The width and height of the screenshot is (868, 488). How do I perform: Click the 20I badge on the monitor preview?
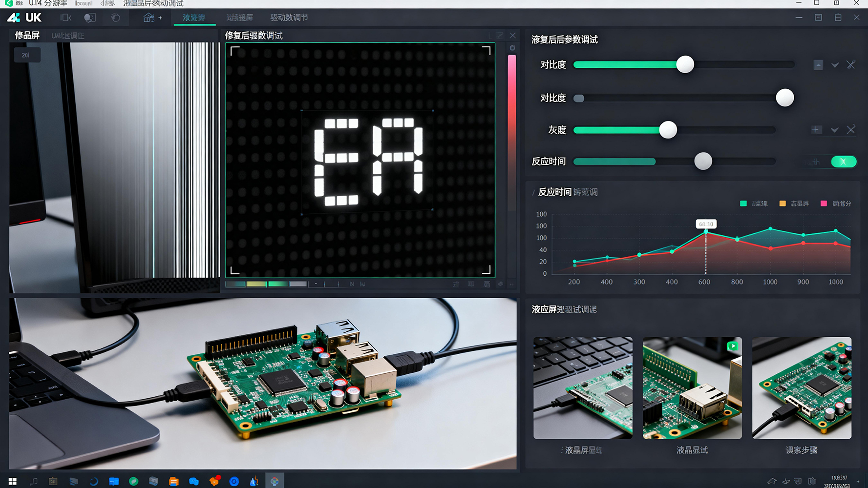coord(27,55)
